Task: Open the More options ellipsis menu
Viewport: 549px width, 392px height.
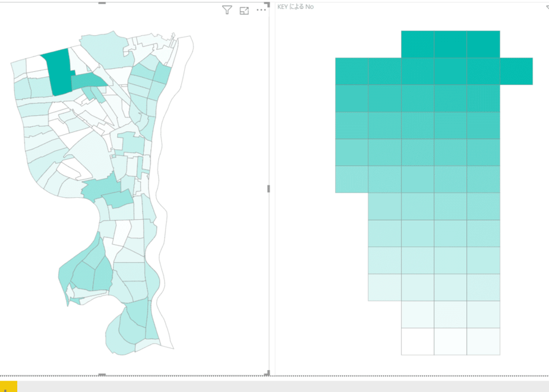Action: point(261,10)
